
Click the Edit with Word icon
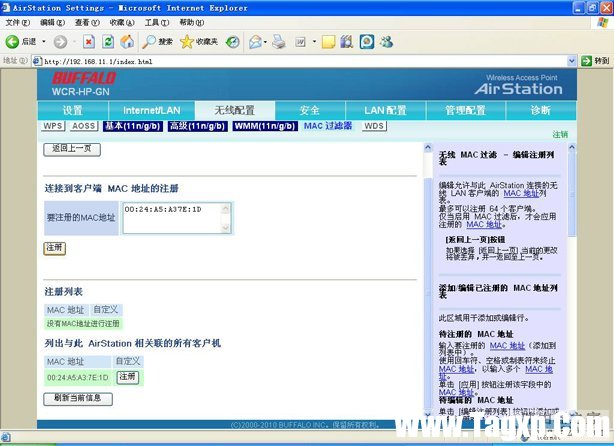[x=300, y=42]
